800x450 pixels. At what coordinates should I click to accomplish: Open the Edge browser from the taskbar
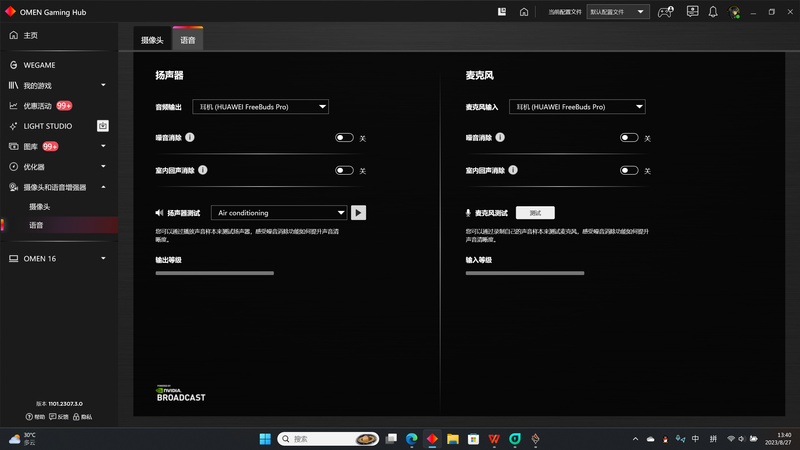(x=411, y=439)
